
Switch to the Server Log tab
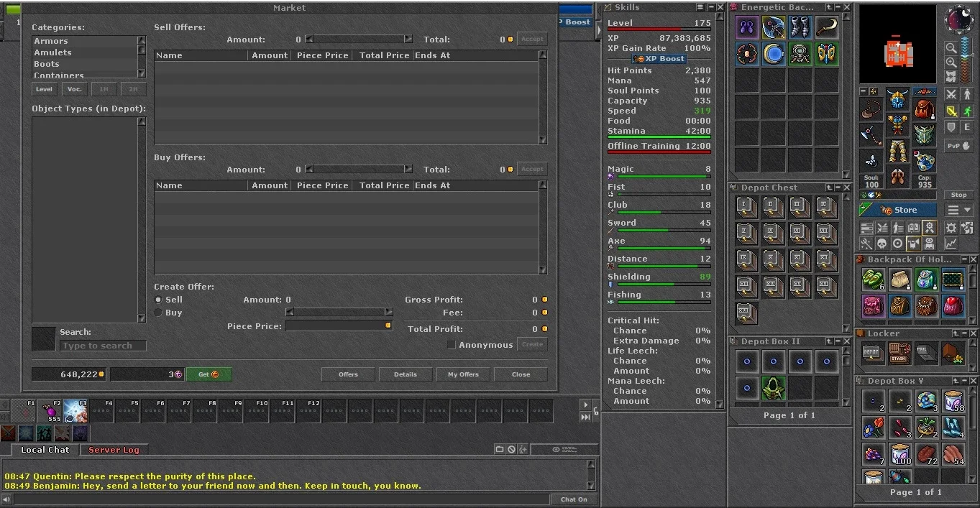coord(114,450)
